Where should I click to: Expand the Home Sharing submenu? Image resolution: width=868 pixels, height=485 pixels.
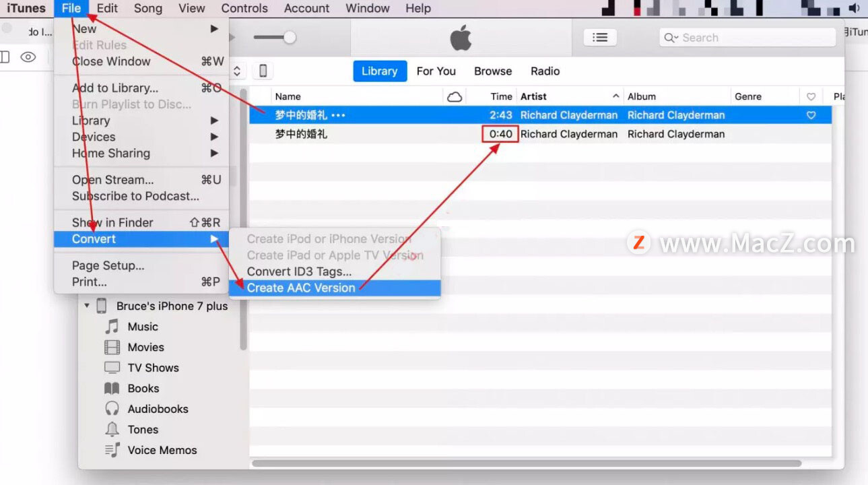141,153
